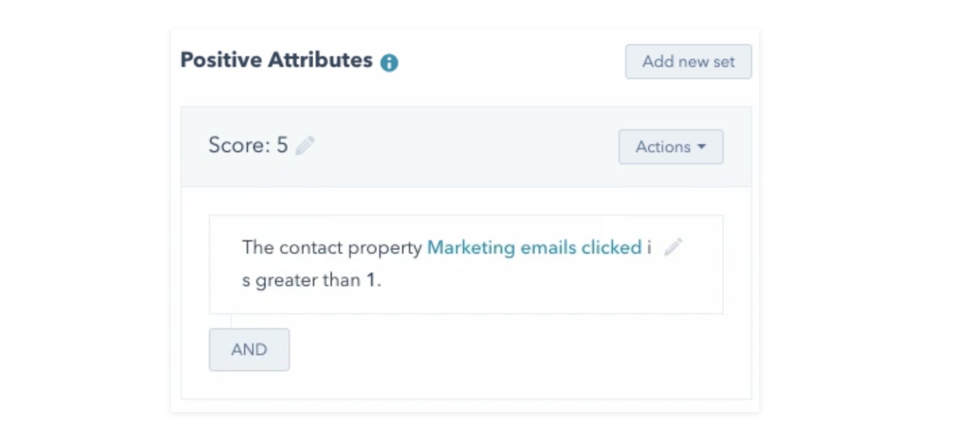
Task: Select the score set header bar
Action: (466, 146)
